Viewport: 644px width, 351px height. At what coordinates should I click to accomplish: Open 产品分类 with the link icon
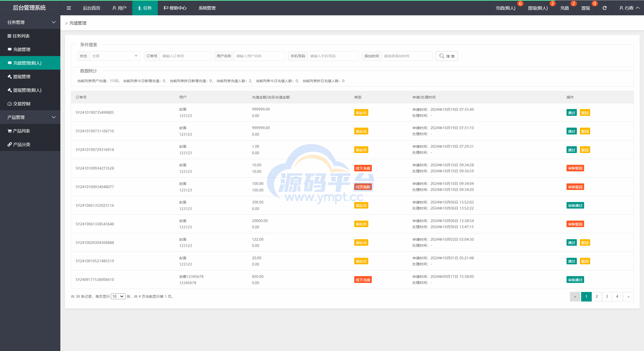22,144
